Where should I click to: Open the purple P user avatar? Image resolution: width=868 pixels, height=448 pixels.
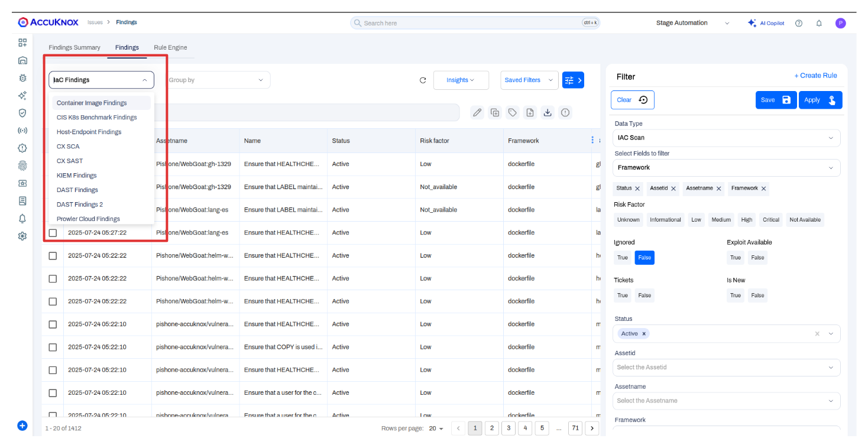coord(840,23)
